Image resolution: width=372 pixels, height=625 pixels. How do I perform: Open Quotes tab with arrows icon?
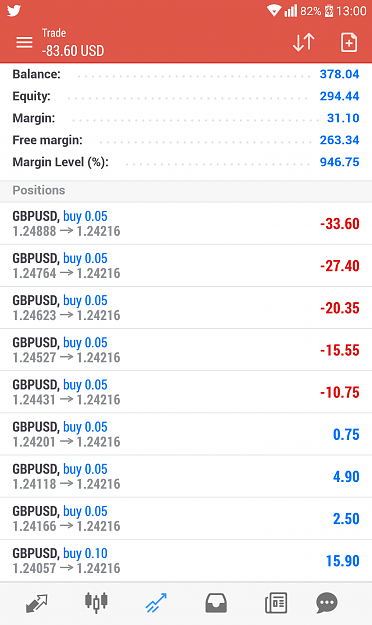37,603
